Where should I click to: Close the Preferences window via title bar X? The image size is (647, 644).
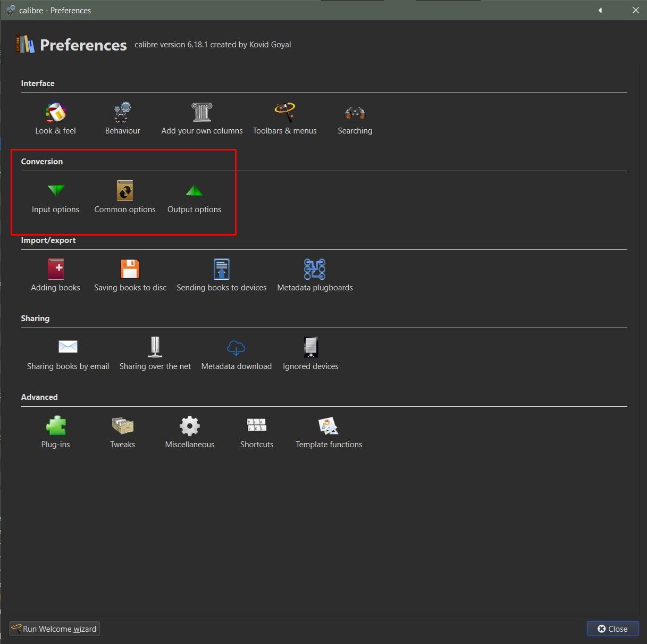[x=635, y=10]
